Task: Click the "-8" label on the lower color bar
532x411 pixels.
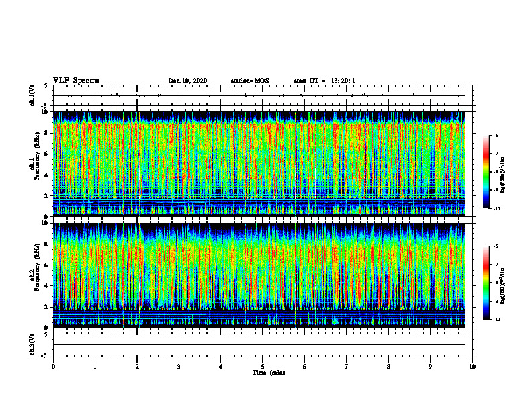Action: [496, 283]
